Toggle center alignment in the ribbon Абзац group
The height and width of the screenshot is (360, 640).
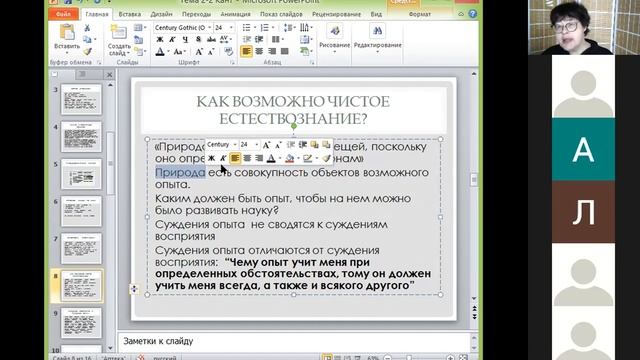point(259,51)
